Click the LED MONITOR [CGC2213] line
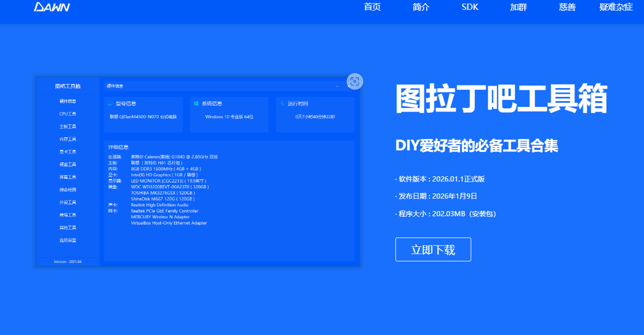Image resolution: width=644 pixels, height=335 pixels. pos(169,180)
